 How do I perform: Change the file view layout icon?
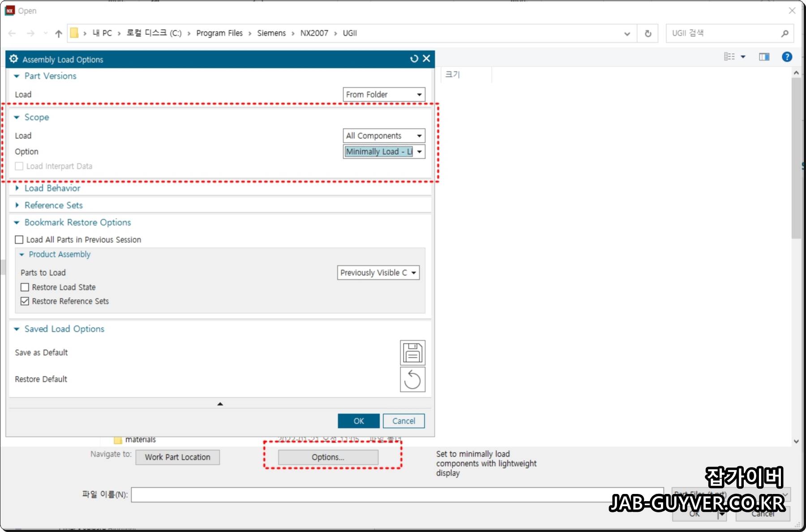729,57
